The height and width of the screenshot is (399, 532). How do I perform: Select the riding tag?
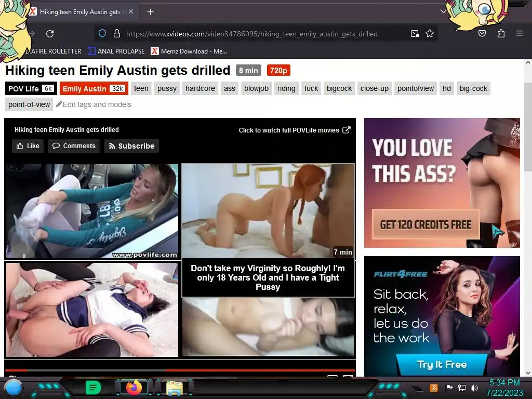286,88
